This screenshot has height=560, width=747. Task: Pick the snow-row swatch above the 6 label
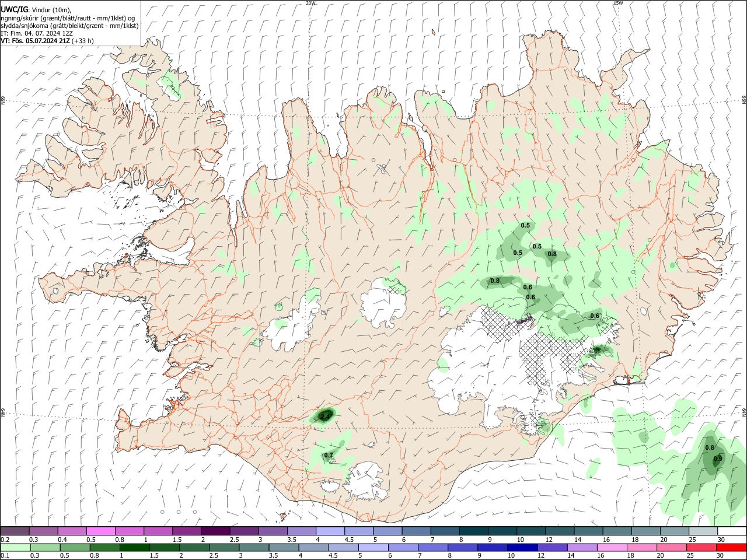tap(416, 531)
